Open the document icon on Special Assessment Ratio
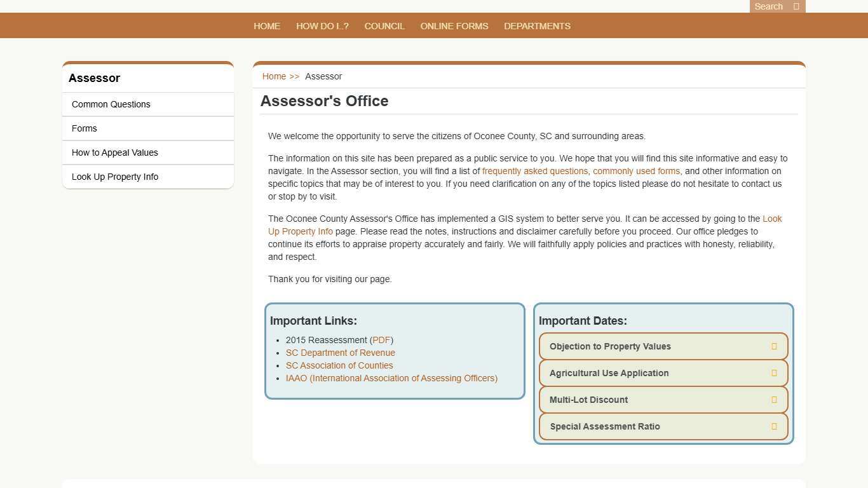This screenshot has width=868, height=488. click(x=774, y=426)
